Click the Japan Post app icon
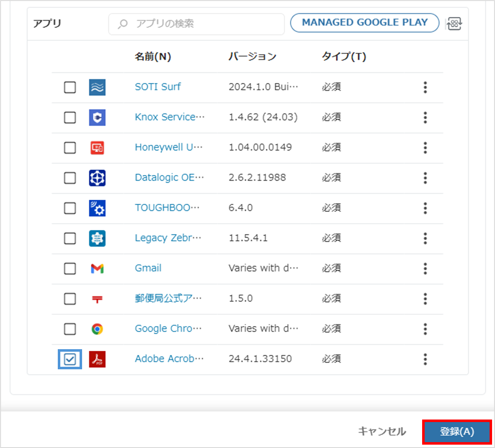The width and height of the screenshot is (495, 448). pyautogui.click(x=97, y=299)
